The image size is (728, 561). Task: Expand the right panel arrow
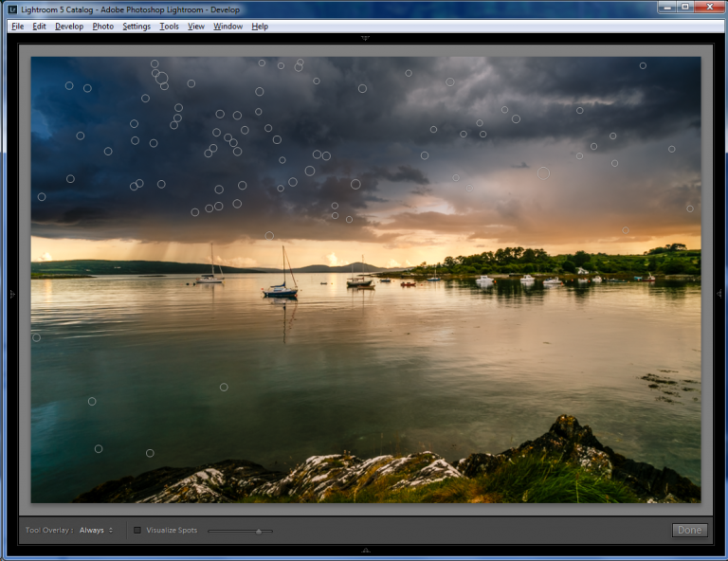pyautogui.click(x=719, y=294)
